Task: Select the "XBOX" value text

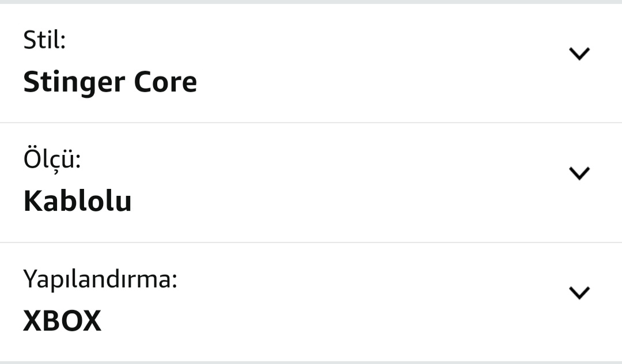Action: tap(62, 321)
